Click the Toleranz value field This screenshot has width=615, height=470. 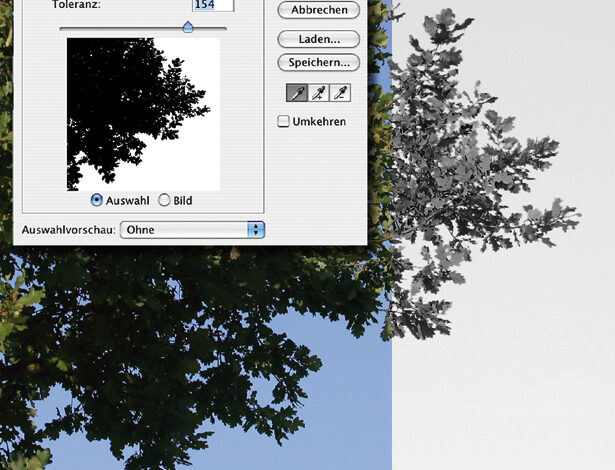pyautogui.click(x=213, y=5)
